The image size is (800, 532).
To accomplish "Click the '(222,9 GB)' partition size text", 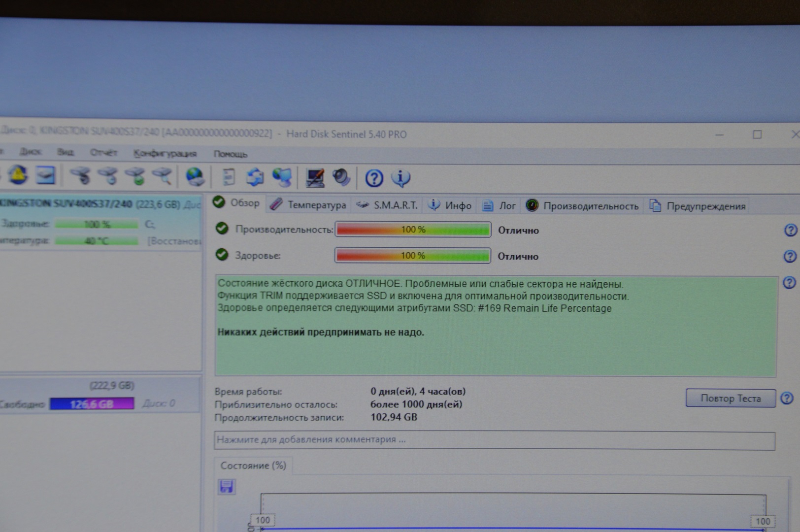I will pyautogui.click(x=112, y=386).
